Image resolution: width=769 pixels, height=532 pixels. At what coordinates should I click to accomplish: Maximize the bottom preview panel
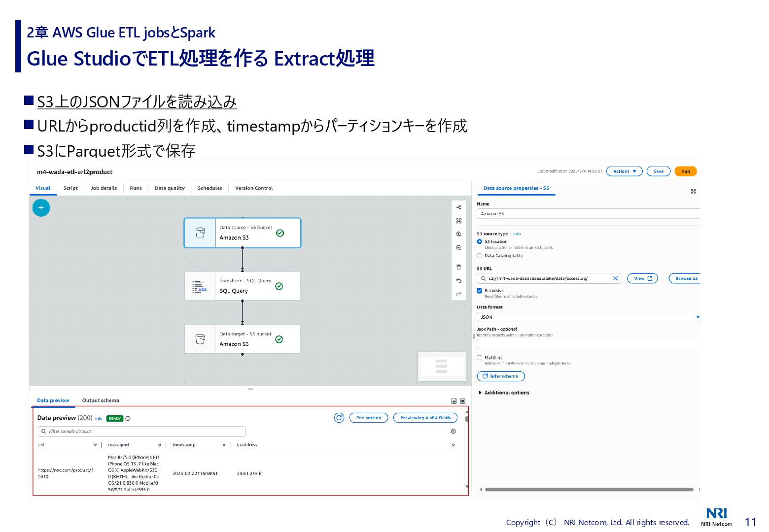point(463,401)
